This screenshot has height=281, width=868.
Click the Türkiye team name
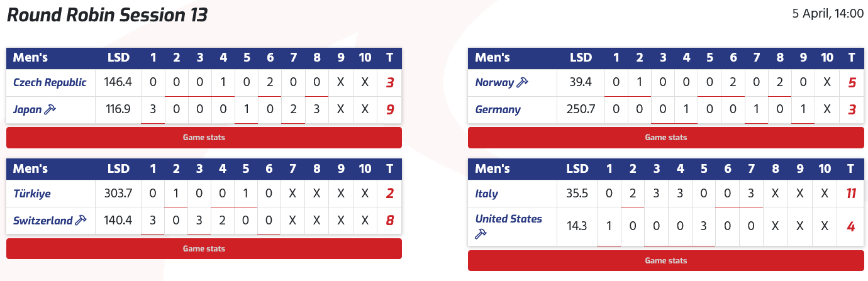pos(31,194)
